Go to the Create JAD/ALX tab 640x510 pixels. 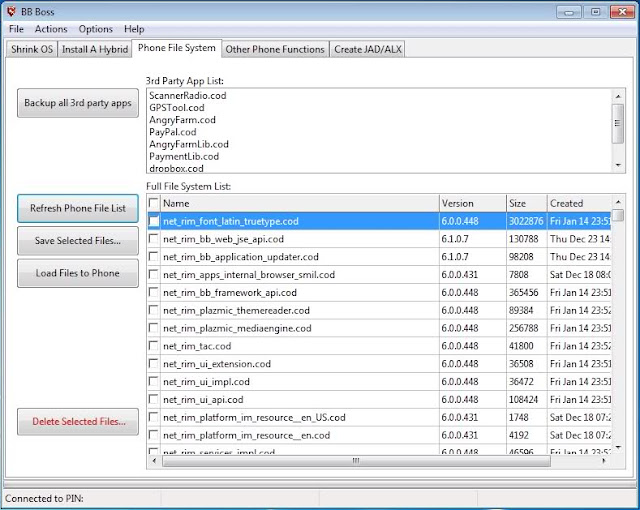(368, 49)
